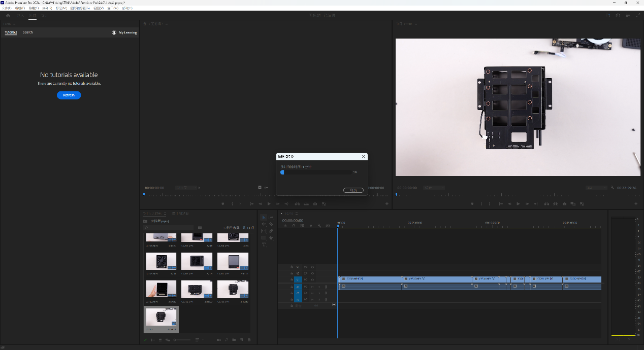Toggle lock on V1 track
The image size is (644, 350).
(292, 279)
